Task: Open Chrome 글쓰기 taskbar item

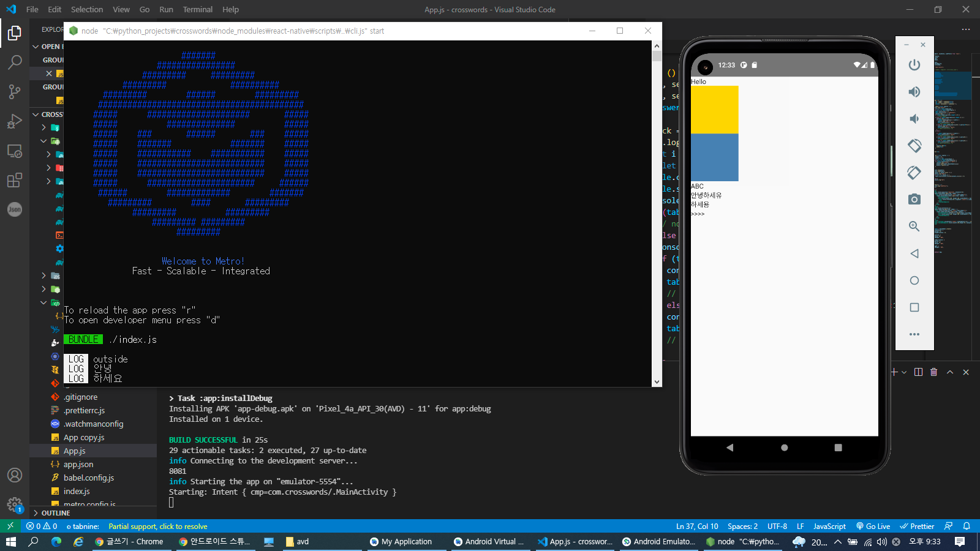Action: (x=129, y=542)
